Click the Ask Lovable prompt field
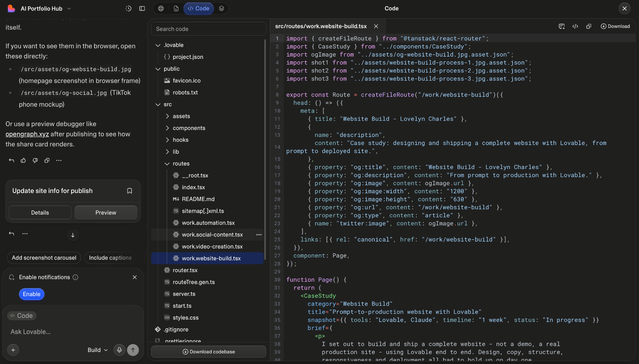The height and width of the screenshot is (364, 639). tap(73, 332)
